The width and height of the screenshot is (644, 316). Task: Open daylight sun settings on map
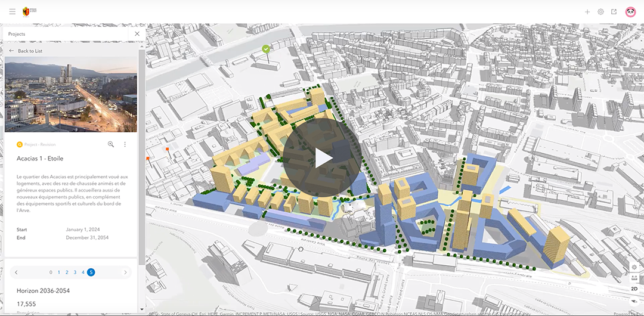coord(634,267)
